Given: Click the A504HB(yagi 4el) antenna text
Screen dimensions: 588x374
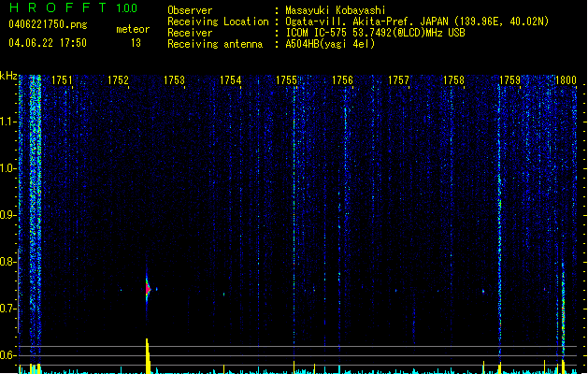Looking at the screenshot, I should [330, 44].
